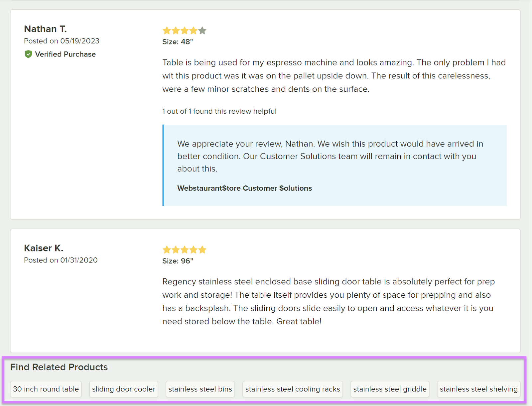
Task: Click the third star in Kaiser's review
Action: pyautogui.click(x=185, y=250)
